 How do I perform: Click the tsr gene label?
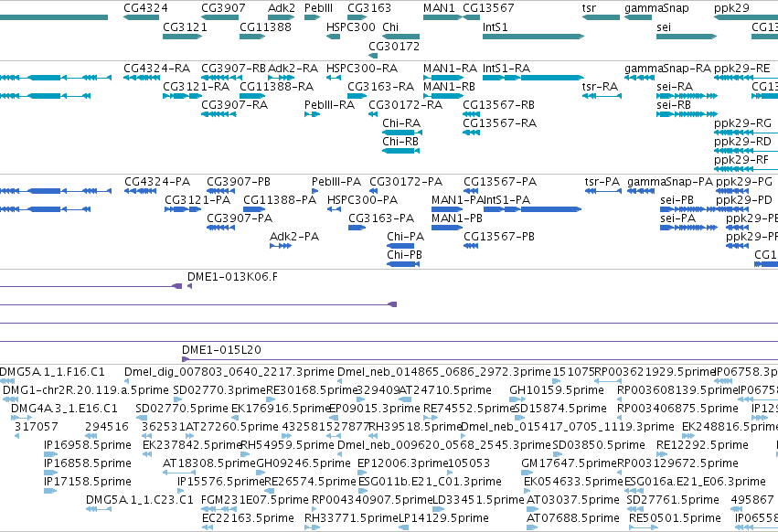click(589, 8)
